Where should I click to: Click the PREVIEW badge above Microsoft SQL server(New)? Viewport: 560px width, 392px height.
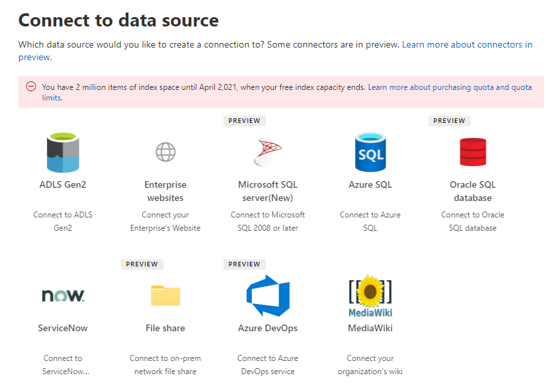click(244, 120)
